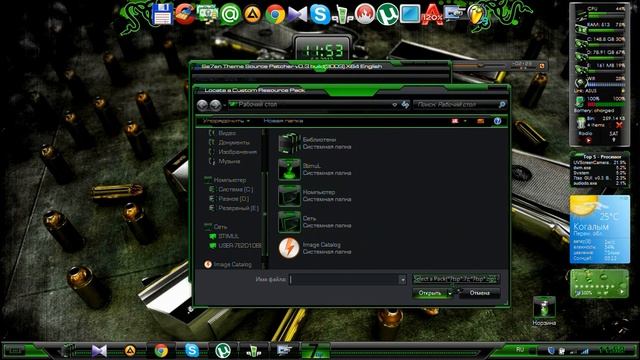Viewport: 640px width, 360px height.
Task: Open the recent pages dropdown beside Forward
Action: click(224, 106)
